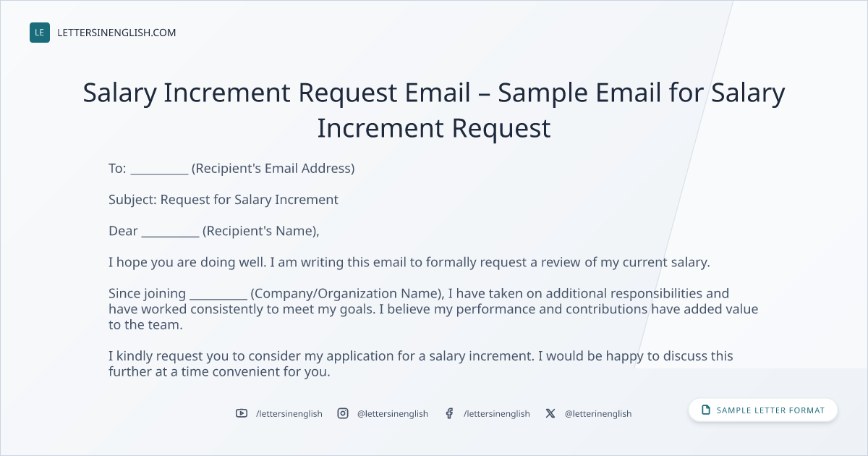Click the Salary Increment Request Email title
The height and width of the screenshot is (456, 868).
click(x=434, y=110)
